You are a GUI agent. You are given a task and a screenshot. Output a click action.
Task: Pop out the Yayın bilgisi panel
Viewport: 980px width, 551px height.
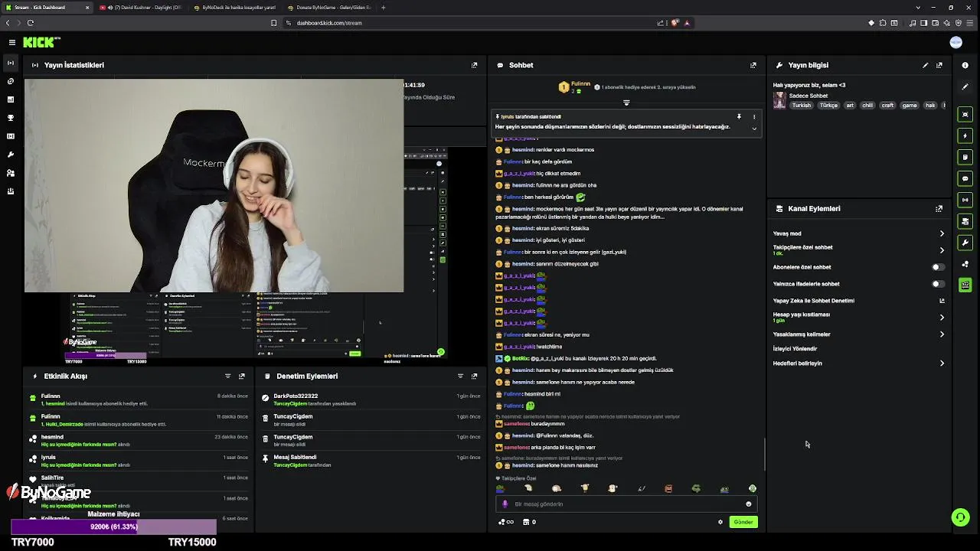click(939, 65)
